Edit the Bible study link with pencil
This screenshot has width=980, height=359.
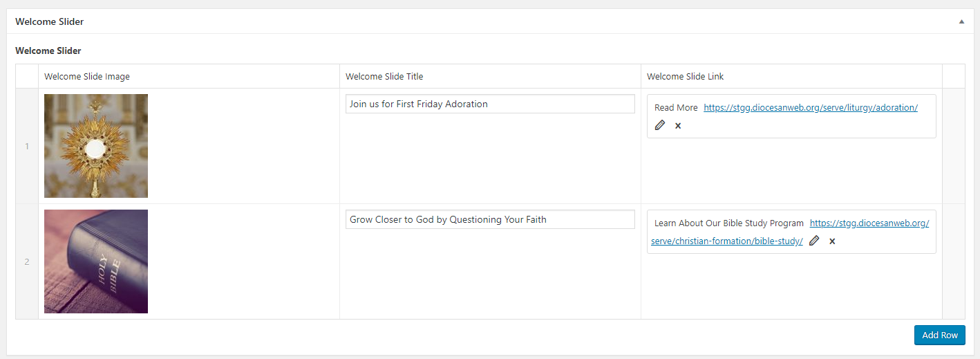814,241
